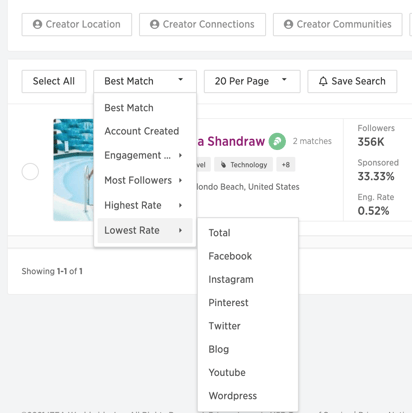
Task: Click the bell icon in Save Search
Action: [x=323, y=81]
